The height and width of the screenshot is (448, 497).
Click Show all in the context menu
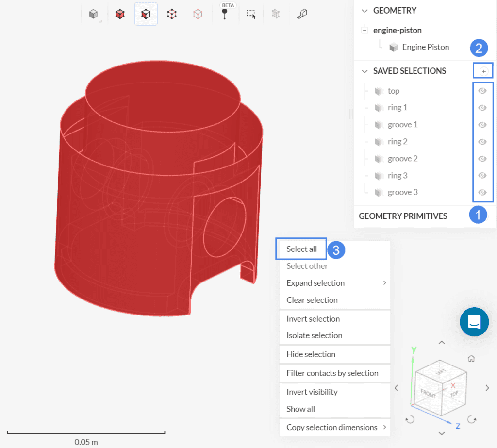point(300,409)
